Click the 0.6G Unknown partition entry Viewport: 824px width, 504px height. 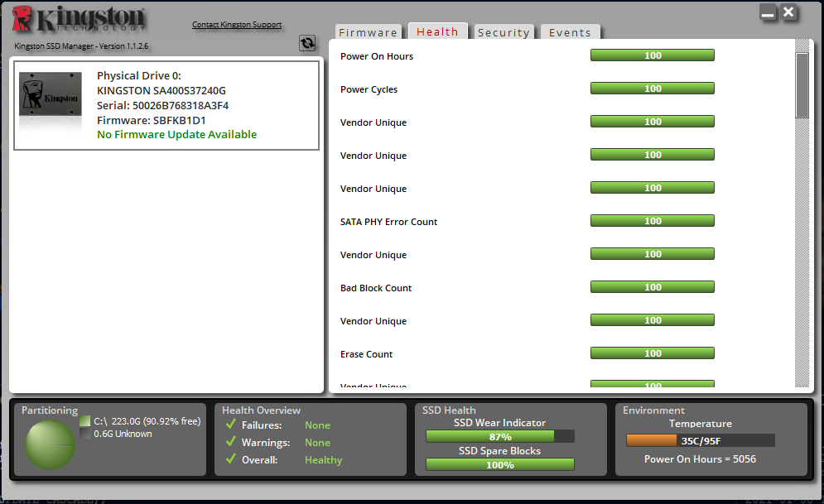[123, 434]
